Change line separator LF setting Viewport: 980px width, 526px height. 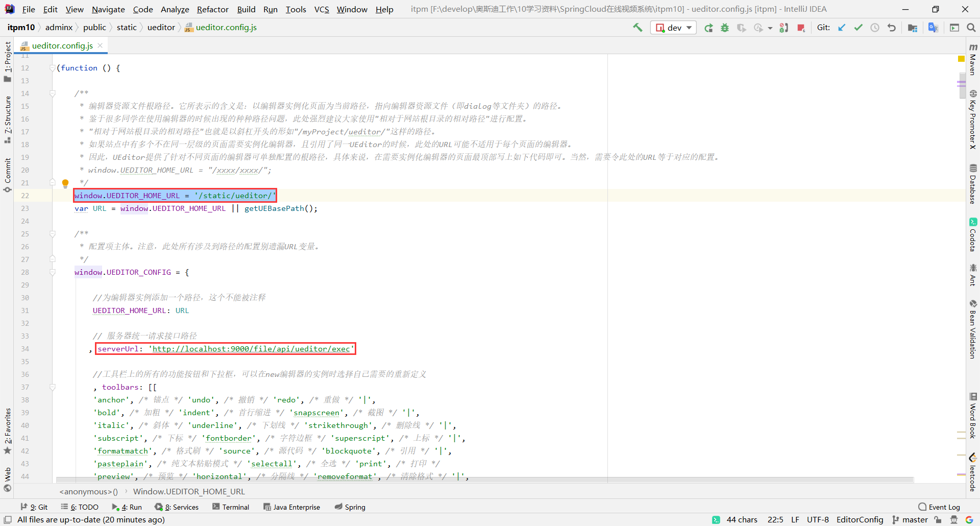point(795,519)
